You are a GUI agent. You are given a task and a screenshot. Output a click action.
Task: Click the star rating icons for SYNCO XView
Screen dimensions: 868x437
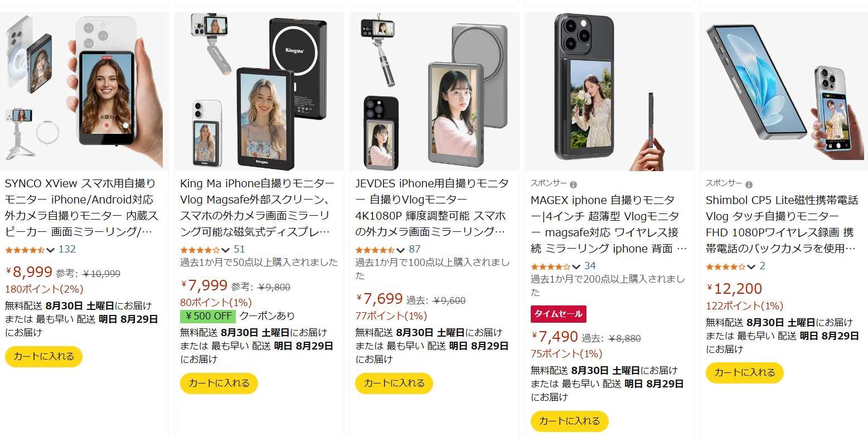coord(25,250)
